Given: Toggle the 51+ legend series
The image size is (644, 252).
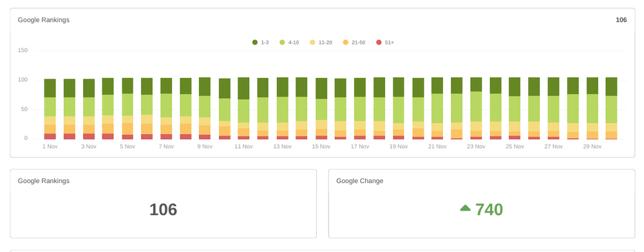Looking at the screenshot, I should (385, 43).
